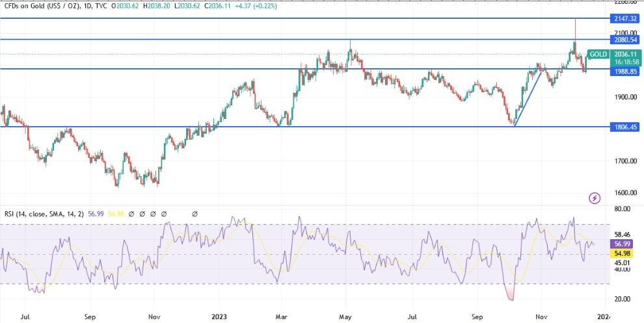The image size is (644, 323).
Task: Click the yellow SMA value 54.98 in legend
Action: coord(115,214)
